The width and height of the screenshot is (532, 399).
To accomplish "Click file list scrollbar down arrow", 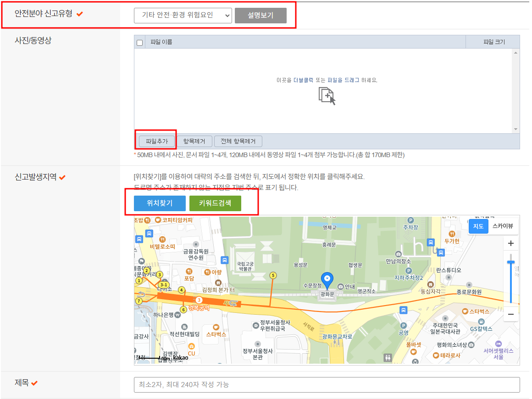I will pyautogui.click(x=515, y=129).
